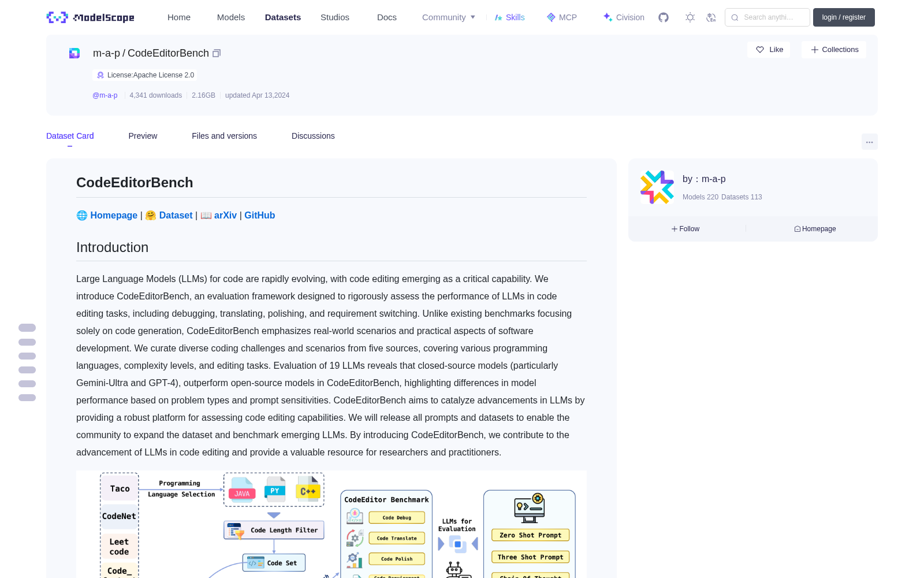Image resolution: width=924 pixels, height=578 pixels.
Task: Open the arXiv paper link
Action: pos(225,215)
